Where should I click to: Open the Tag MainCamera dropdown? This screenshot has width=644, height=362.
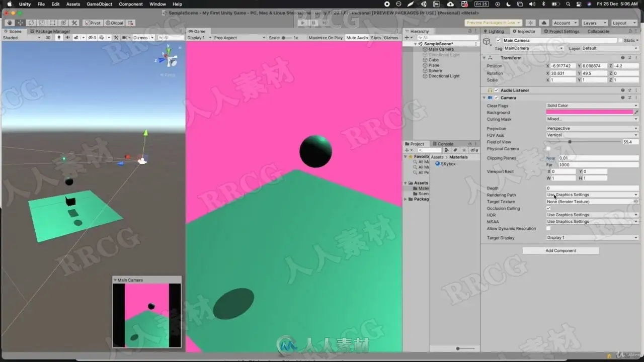(534, 48)
